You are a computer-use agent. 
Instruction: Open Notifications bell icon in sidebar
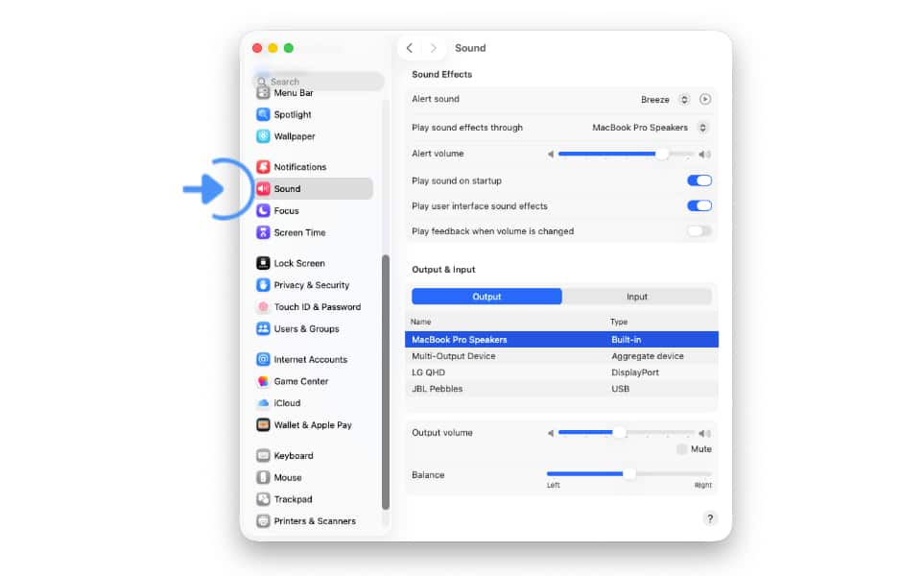tap(263, 167)
